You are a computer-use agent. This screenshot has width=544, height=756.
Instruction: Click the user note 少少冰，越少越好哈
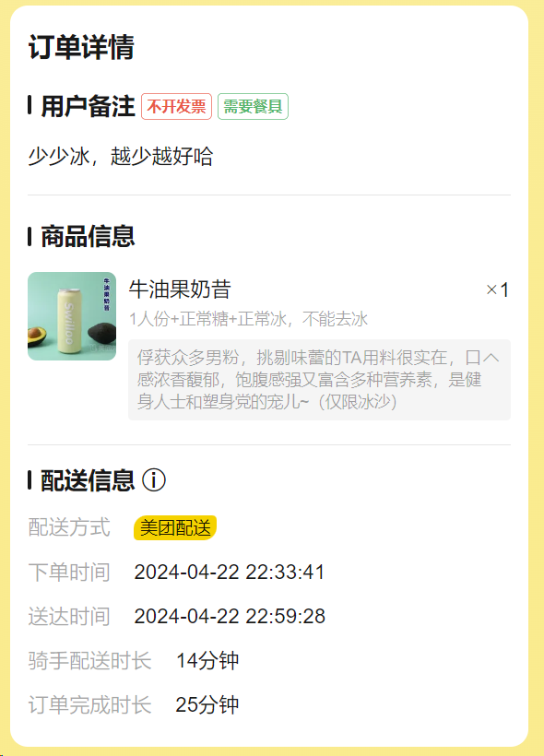coord(121,156)
